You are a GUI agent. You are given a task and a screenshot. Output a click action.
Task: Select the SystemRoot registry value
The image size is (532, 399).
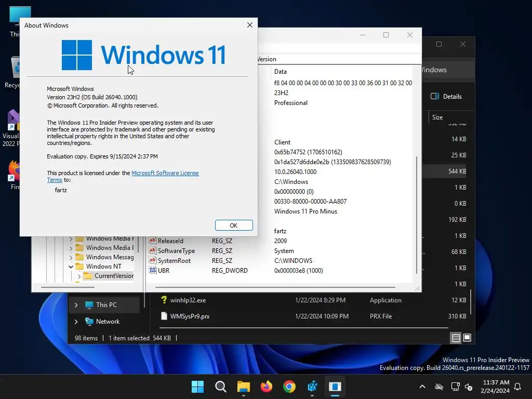(x=174, y=261)
